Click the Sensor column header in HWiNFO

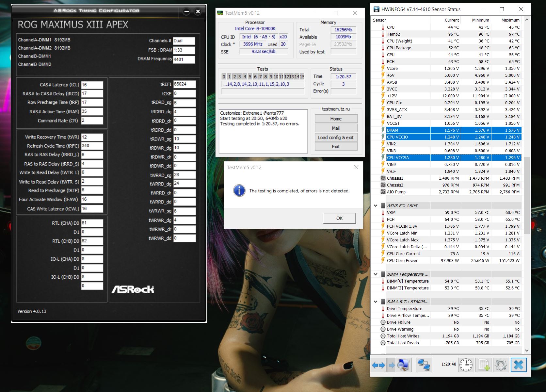[x=379, y=20]
